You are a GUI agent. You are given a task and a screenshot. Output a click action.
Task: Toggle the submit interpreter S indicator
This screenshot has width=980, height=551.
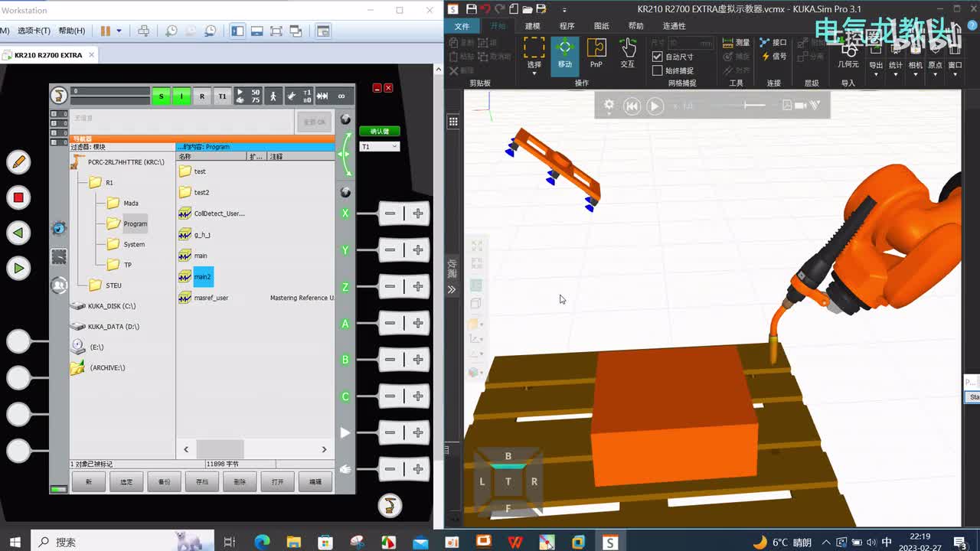pos(161,96)
